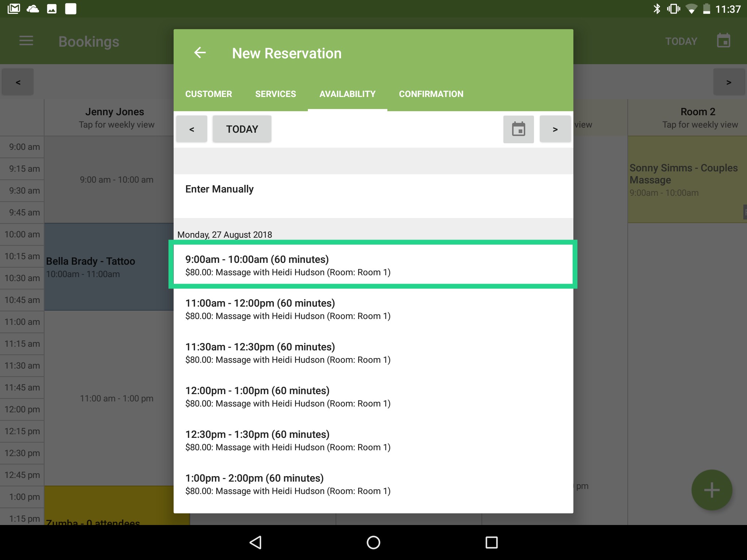
Task: Tap the right arrow to view next day
Action: [555, 129]
